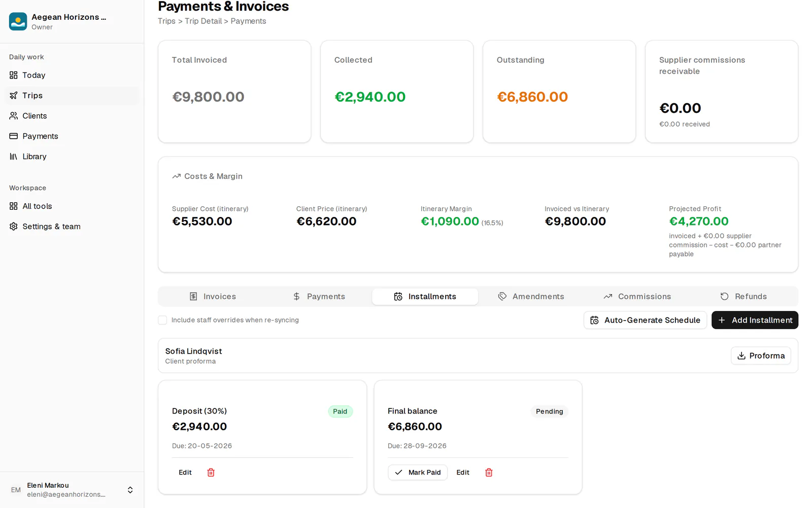Screen dimensions: 812x508
Task: Open the Clients section
Action: (72, 116)
